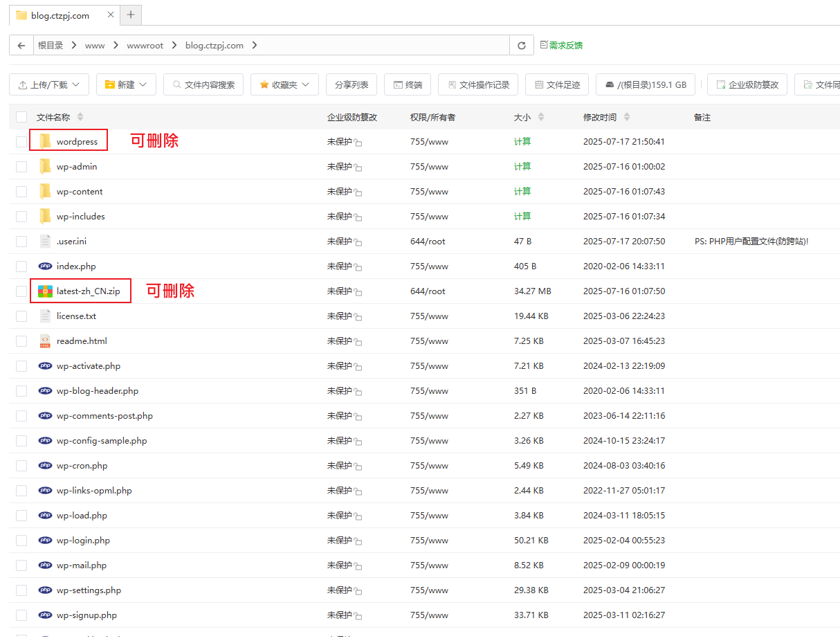840x643 pixels.
Task: Click lock icon in wp-admin protection column
Action: [358, 167]
